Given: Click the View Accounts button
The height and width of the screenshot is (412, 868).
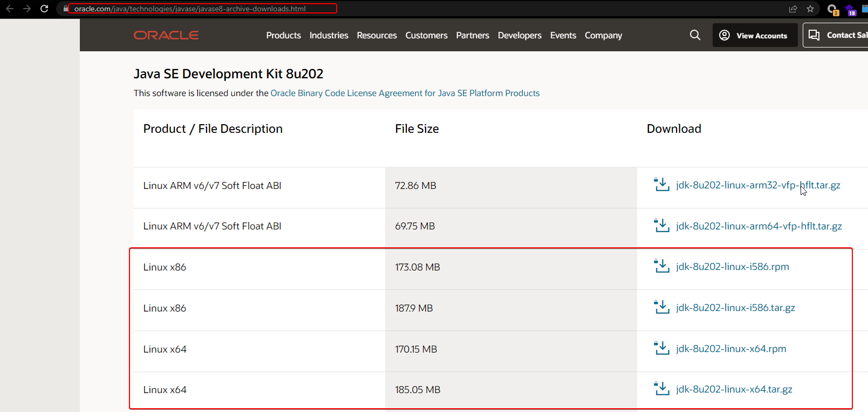Looking at the screenshot, I should pyautogui.click(x=754, y=35).
